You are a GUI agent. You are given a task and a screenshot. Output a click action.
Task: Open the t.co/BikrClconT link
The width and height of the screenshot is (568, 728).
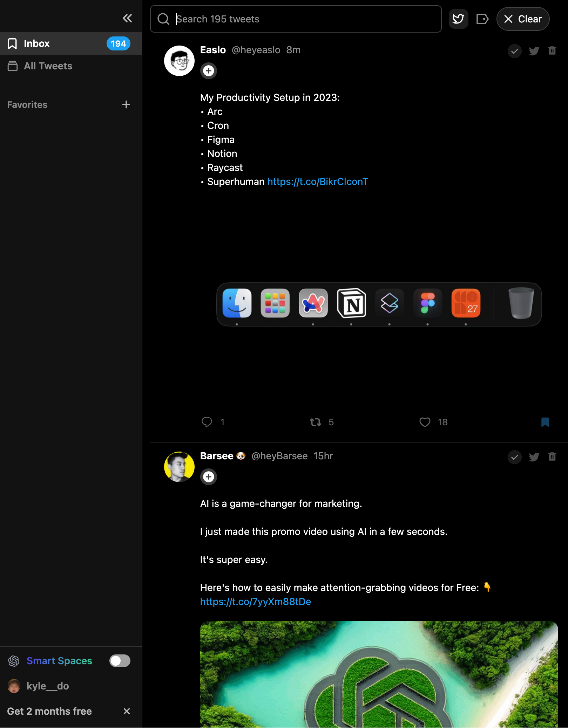pos(318,181)
